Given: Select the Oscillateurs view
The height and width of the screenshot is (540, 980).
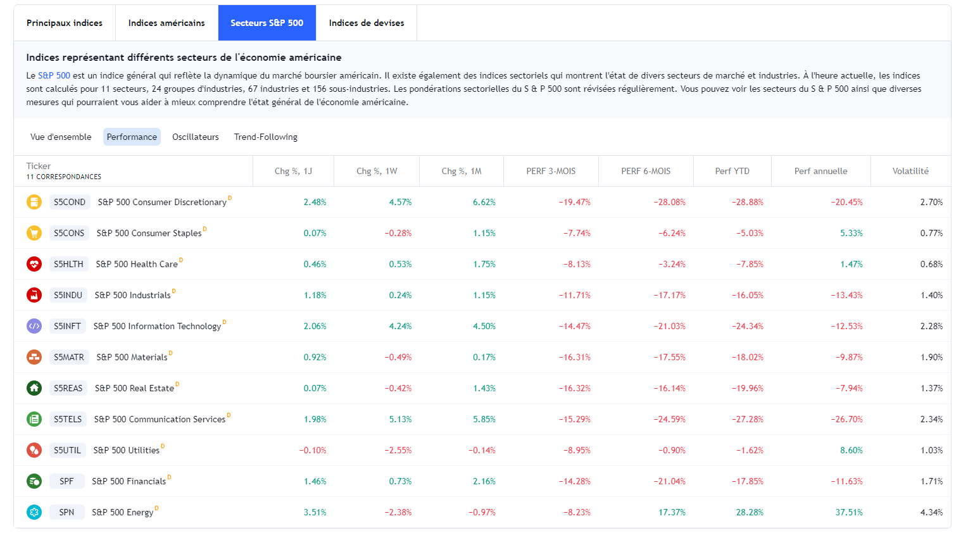Looking at the screenshot, I should tap(195, 137).
